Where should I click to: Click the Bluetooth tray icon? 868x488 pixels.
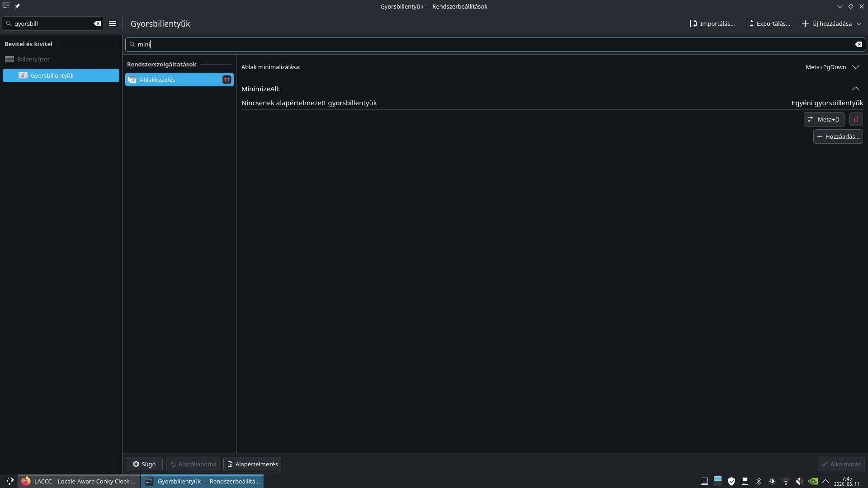759,481
